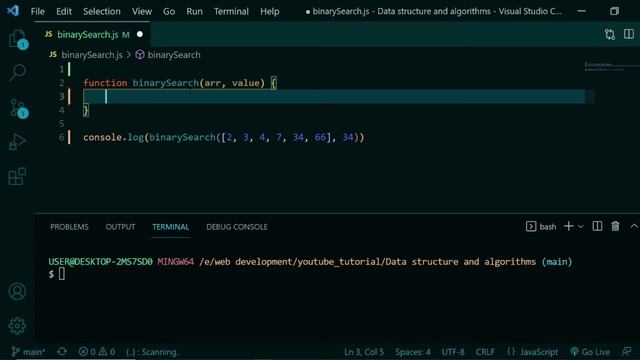Screen dimensions: 640x360
Task: Change end of line sequence CRLF
Action: (x=485, y=352)
